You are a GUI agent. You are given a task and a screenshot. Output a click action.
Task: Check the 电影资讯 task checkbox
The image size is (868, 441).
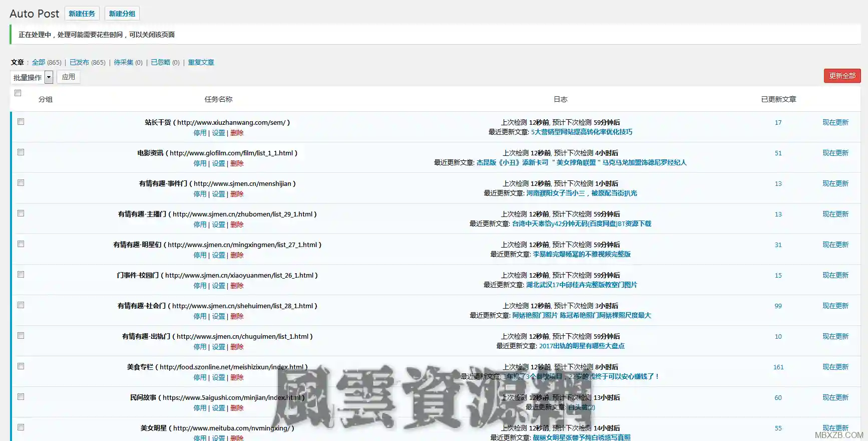[x=21, y=152]
